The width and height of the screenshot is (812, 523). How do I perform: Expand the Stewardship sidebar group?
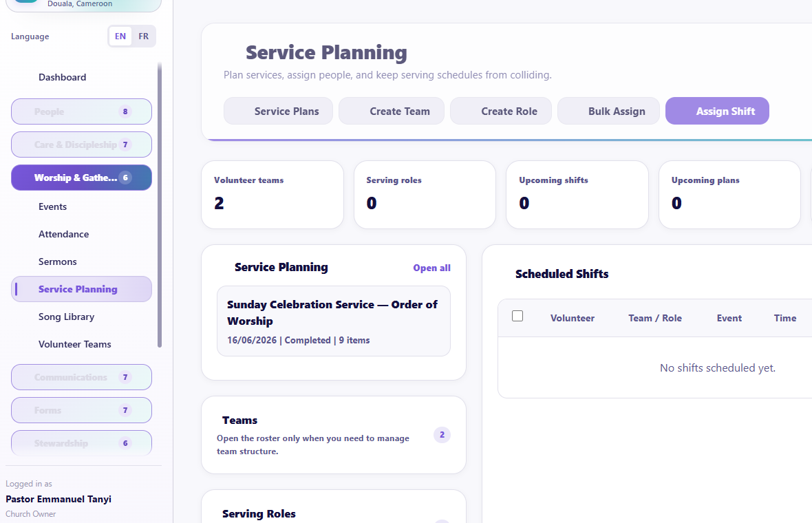[x=81, y=442]
